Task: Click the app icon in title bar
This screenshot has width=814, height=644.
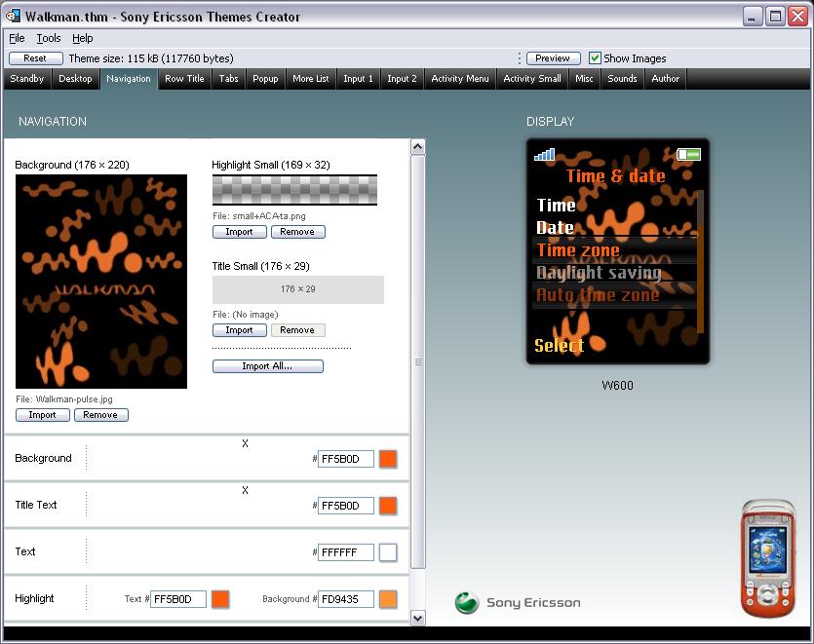Action: [13, 17]
